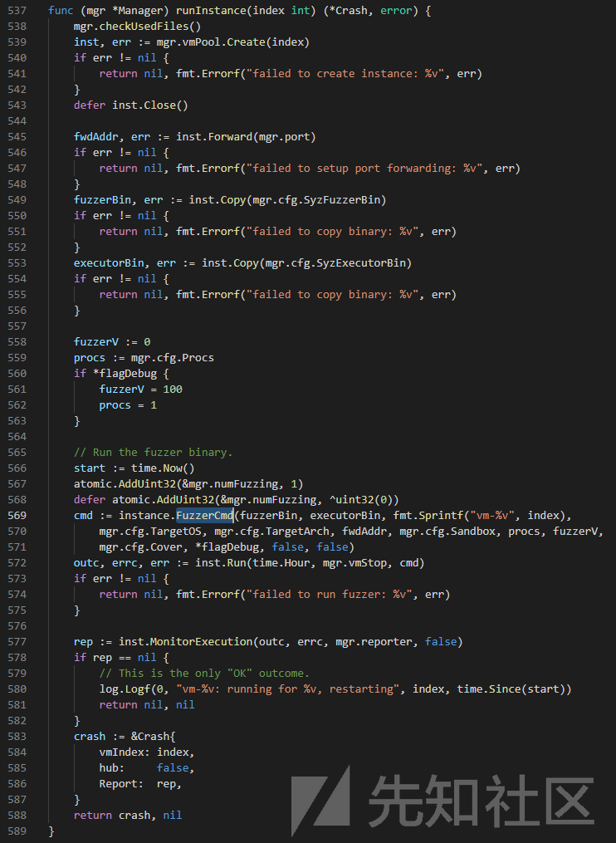Click line number 569 in the gutter
This screenshot has width=616, height=843.
17,515
